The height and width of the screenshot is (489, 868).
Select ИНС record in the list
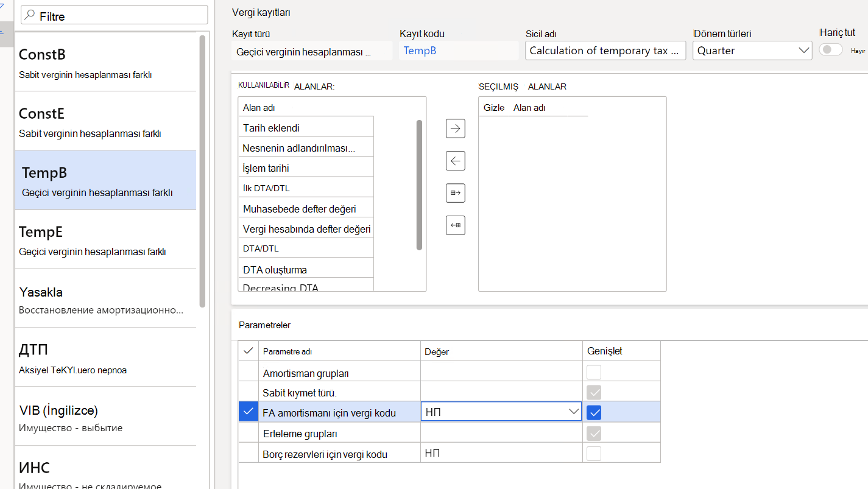(x=105, y=467)
